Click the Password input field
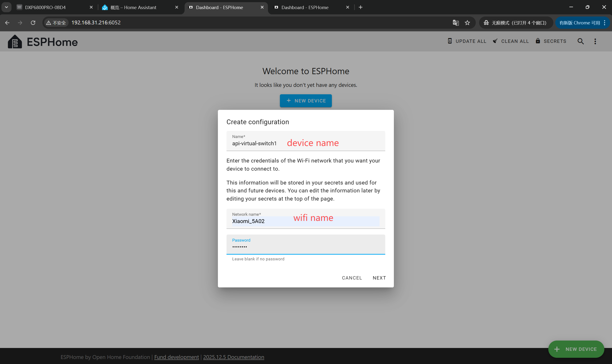Screen dimensions: 612x364 point(306,247)
